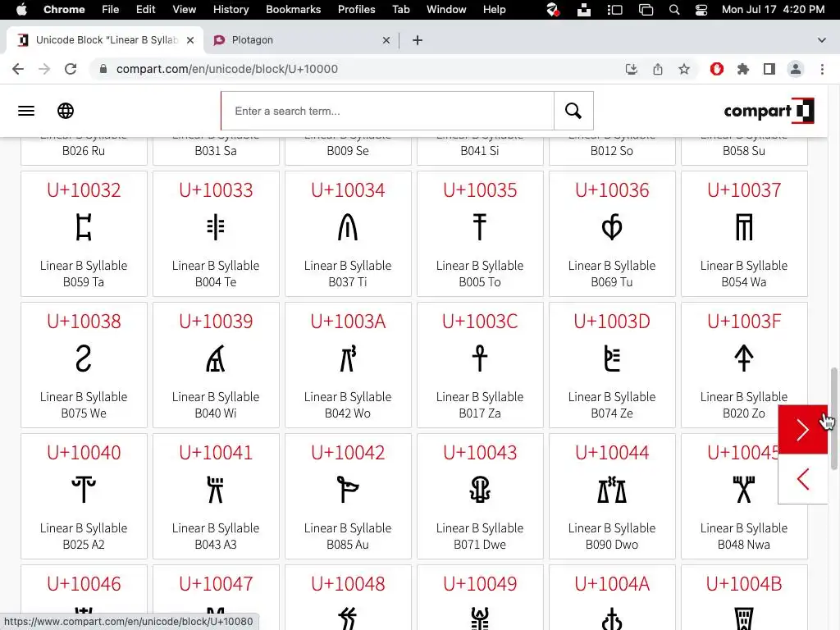
Task: Open the History menu
Action: (231, 9)
